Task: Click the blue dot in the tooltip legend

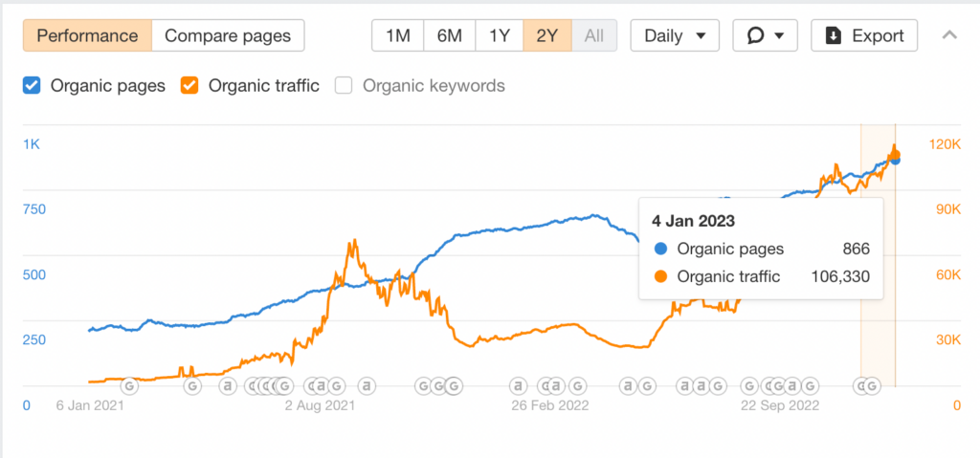Action: pyautogui.click(x=660, y=250)
